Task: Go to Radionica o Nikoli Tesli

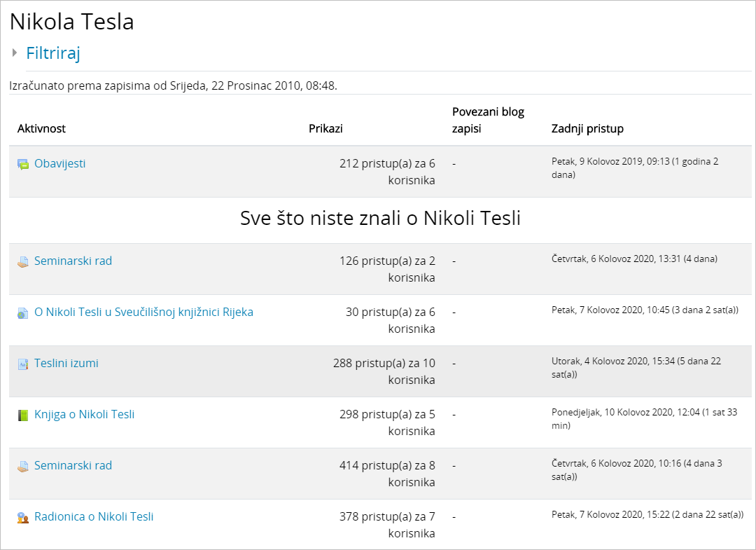Action: (x=94, y=516)
